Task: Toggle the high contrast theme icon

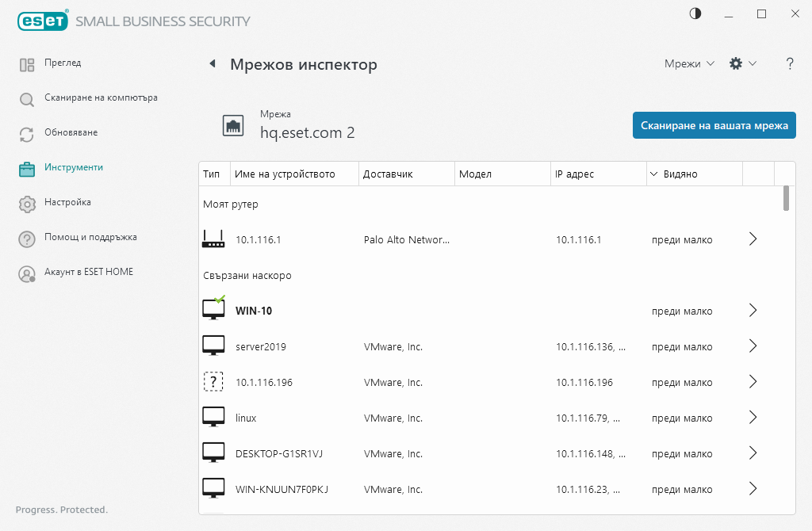Action: tap(695, 14)
